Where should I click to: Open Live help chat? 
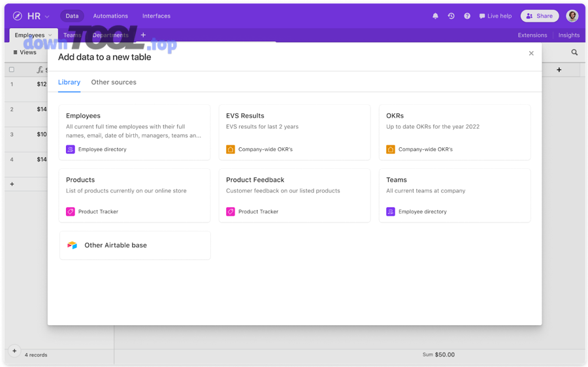point(495,16)
